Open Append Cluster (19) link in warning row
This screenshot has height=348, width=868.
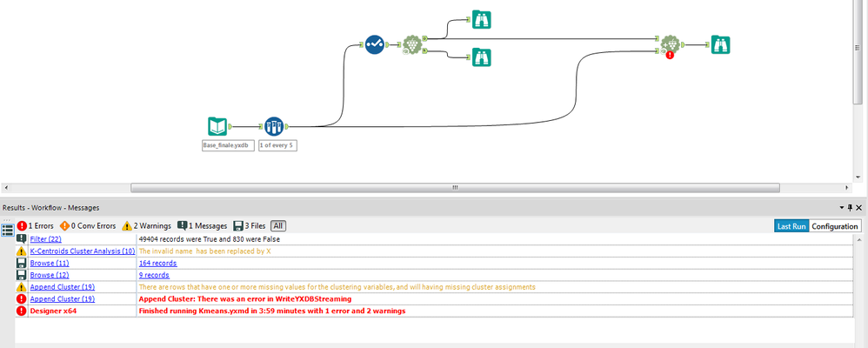click(62, 287)
